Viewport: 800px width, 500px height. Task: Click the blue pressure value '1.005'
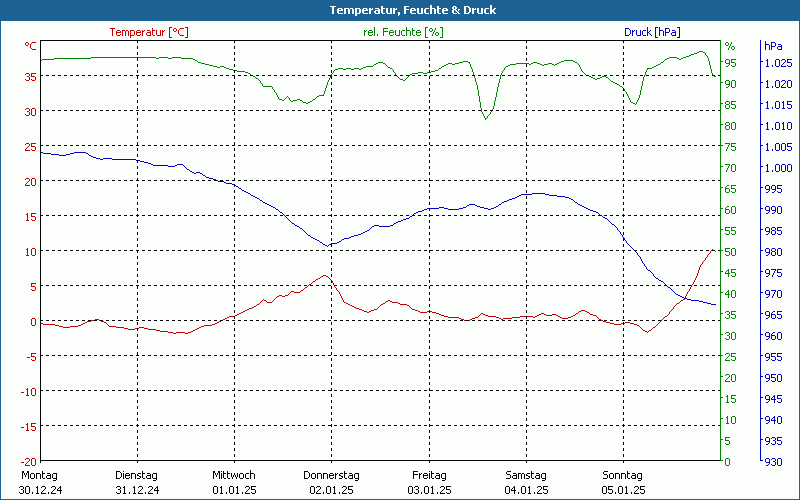pos(779,147)
